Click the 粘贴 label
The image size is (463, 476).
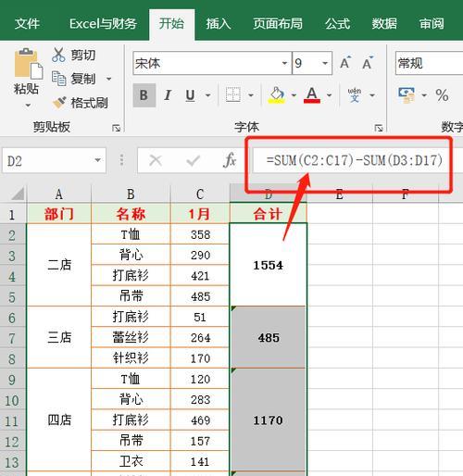pos(26,89)
